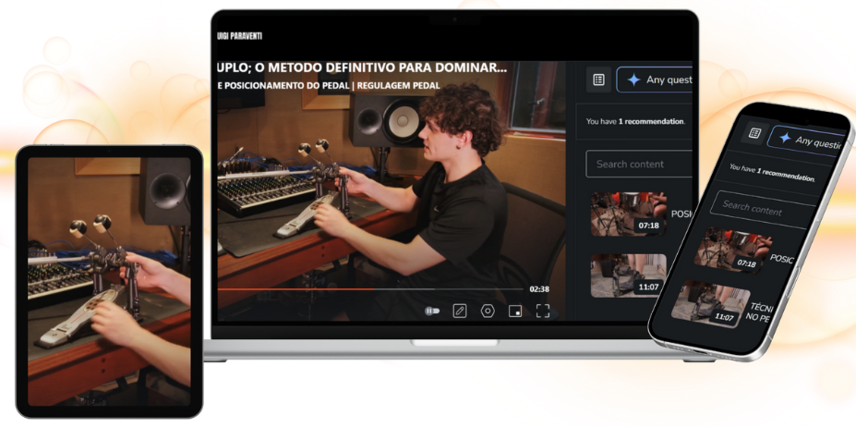The height and width of the screenshot is (427, 868).
Task: Open the content list icon on laptop
Action: tap(598, 79)
